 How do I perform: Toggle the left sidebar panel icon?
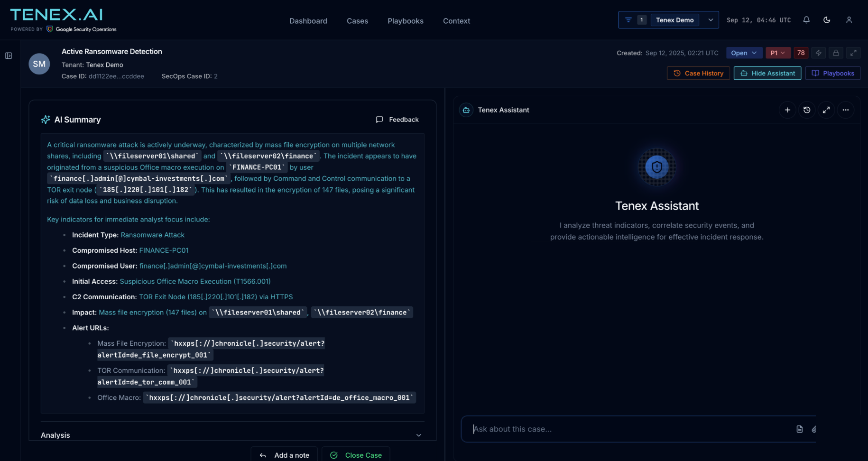tap(9, 55)
